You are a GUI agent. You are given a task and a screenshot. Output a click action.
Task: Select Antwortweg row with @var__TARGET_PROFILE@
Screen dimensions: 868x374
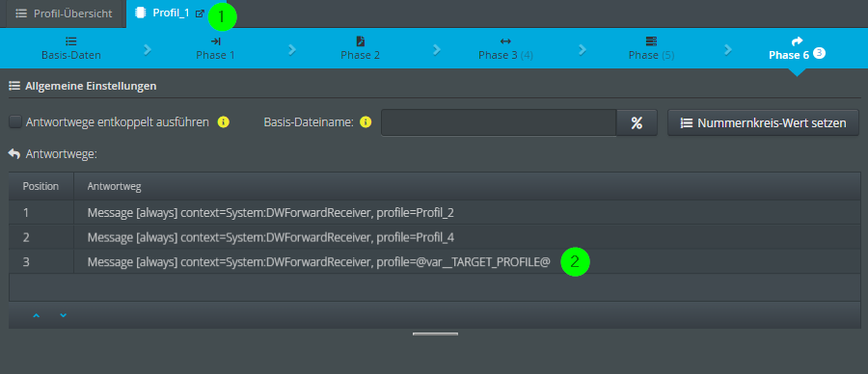tap(435, 261)
